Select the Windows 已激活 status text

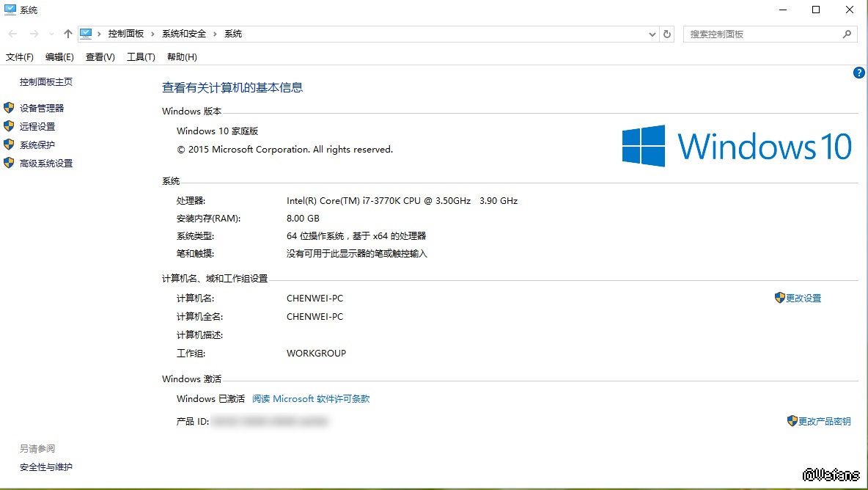(x=210, y=398)
